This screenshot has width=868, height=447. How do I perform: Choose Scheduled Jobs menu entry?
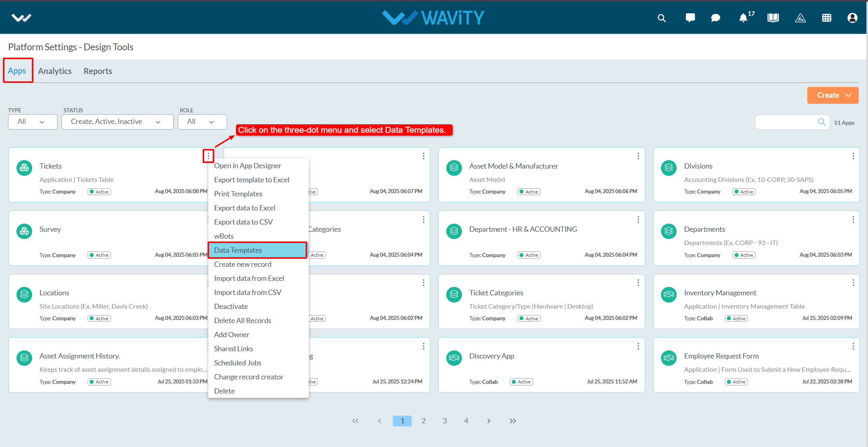tap(259, 363)
